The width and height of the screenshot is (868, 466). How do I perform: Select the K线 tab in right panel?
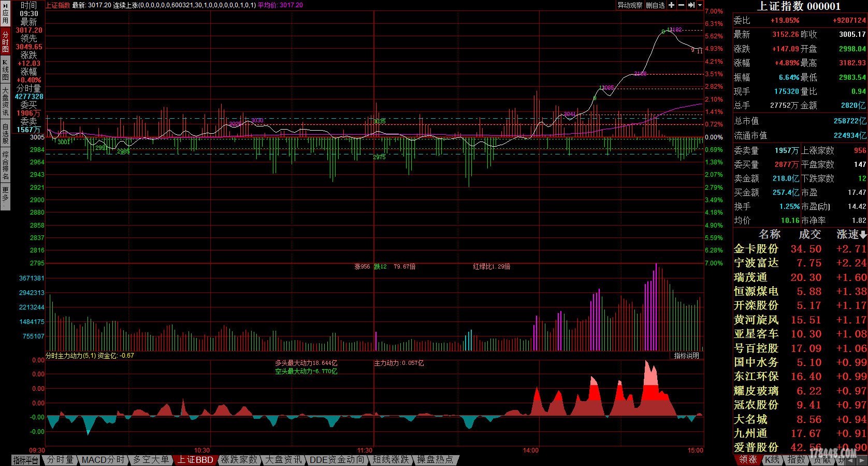(x=772, y=460)
